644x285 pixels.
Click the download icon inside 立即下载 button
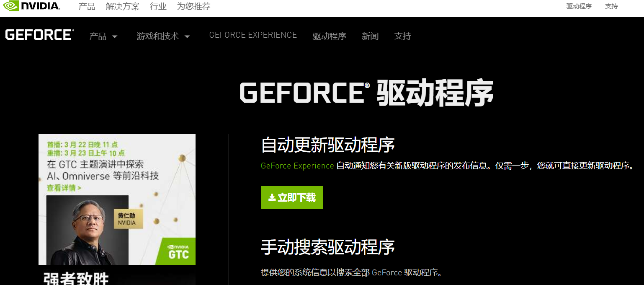pos(271,197)
